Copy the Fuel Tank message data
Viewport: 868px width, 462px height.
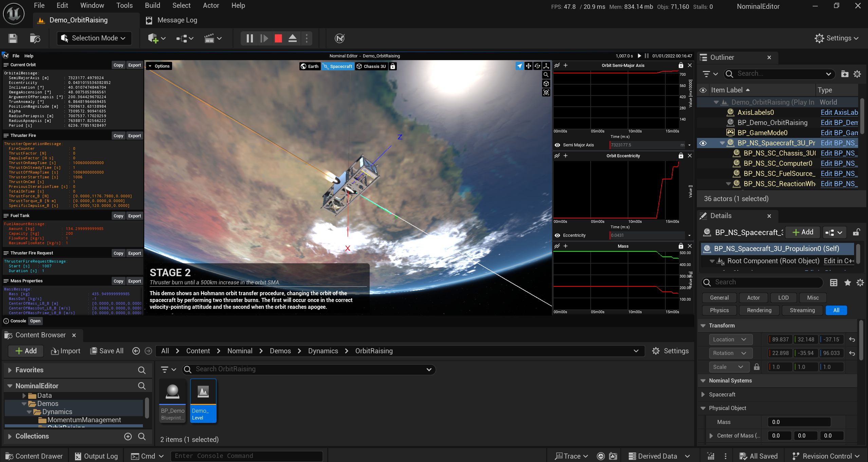point(118,216)
